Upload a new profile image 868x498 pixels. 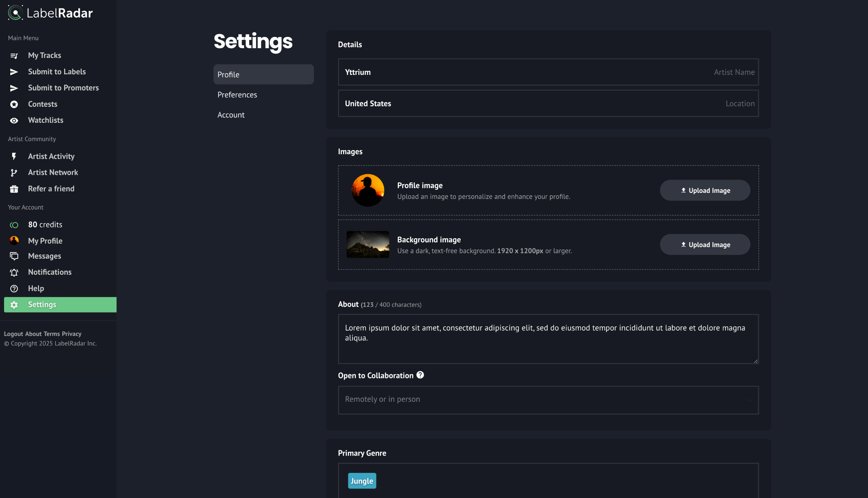tap(705, 191)
